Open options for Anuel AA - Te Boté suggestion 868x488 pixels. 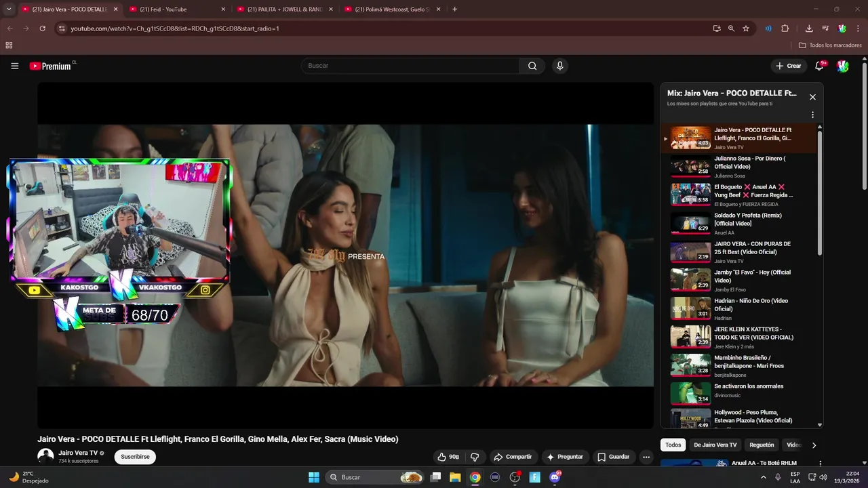pos(820,464)
